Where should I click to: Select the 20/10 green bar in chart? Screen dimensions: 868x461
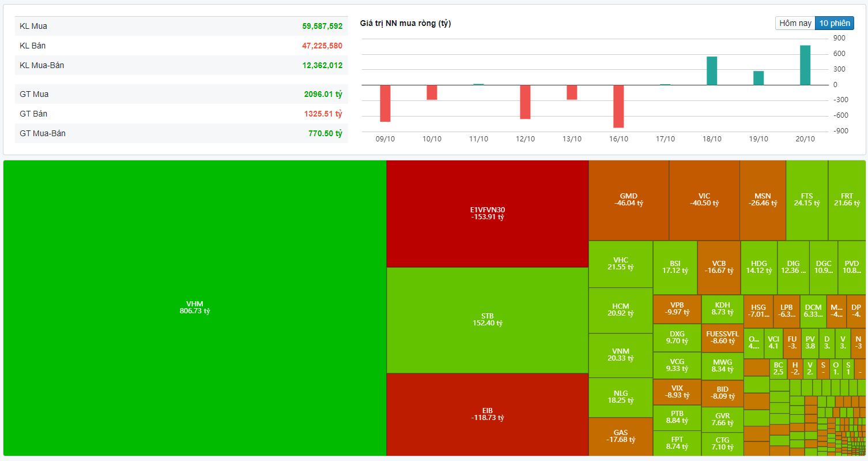(805, 65)
